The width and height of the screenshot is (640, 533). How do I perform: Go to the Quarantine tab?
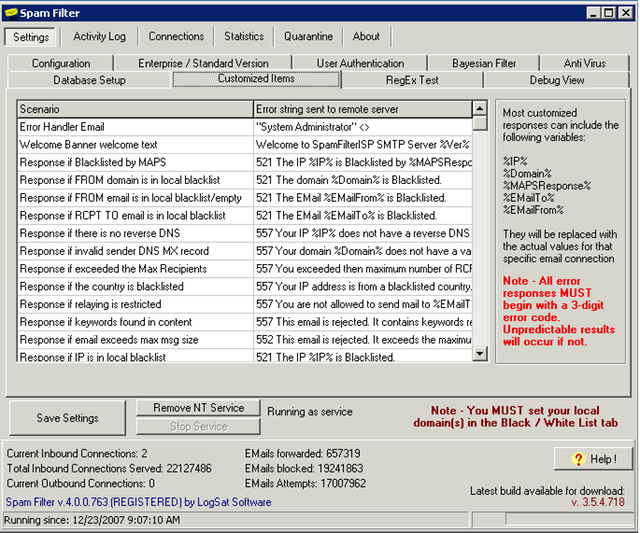(307, 37)
